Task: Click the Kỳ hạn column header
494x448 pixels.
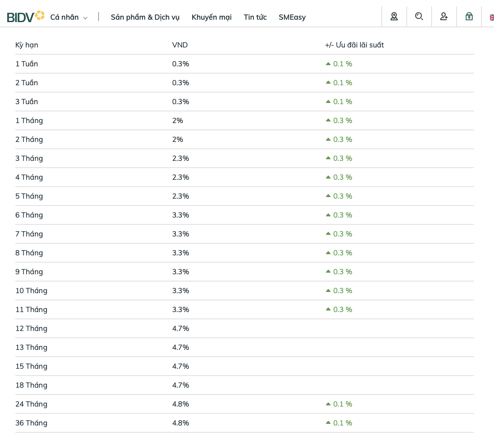Action: [x=27, y=45]
